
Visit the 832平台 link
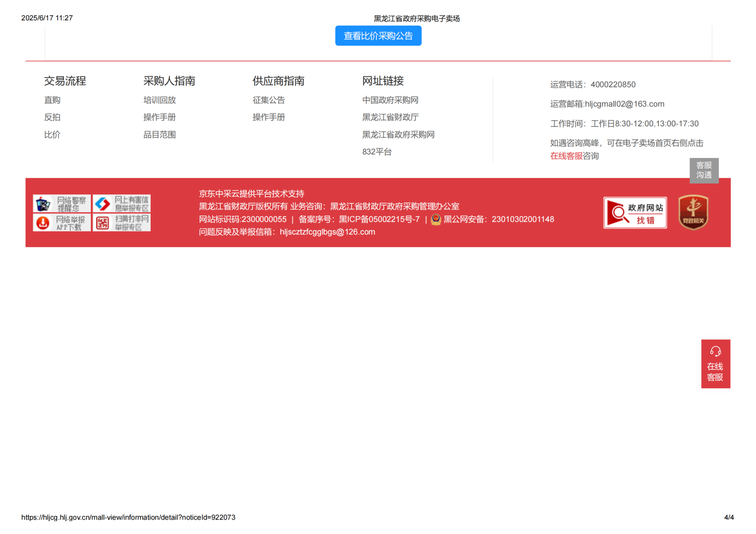pyautogui.click(x=377, y=152)
